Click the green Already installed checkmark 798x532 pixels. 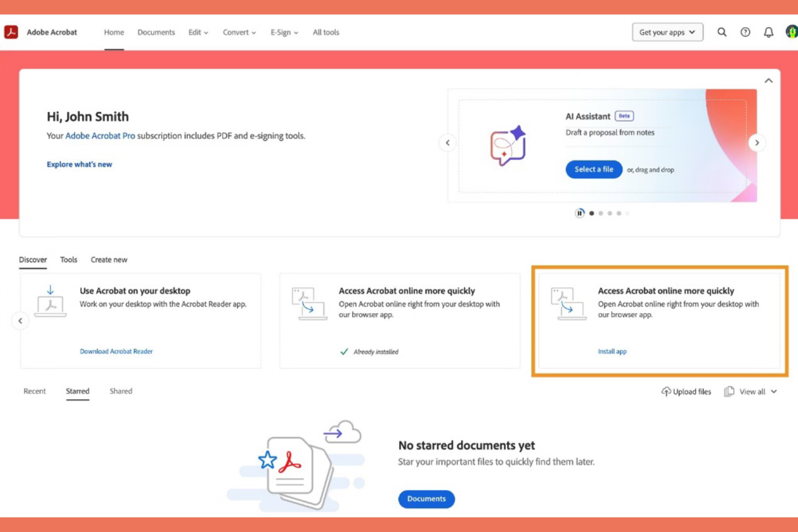click(344, 351)
